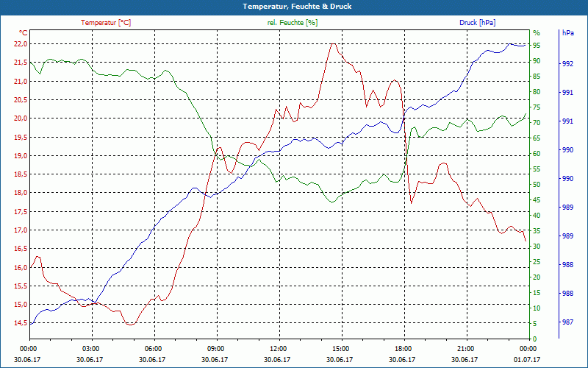
Task: Click the 22,0 temperature axis value
Action: (x=21, y=44)
